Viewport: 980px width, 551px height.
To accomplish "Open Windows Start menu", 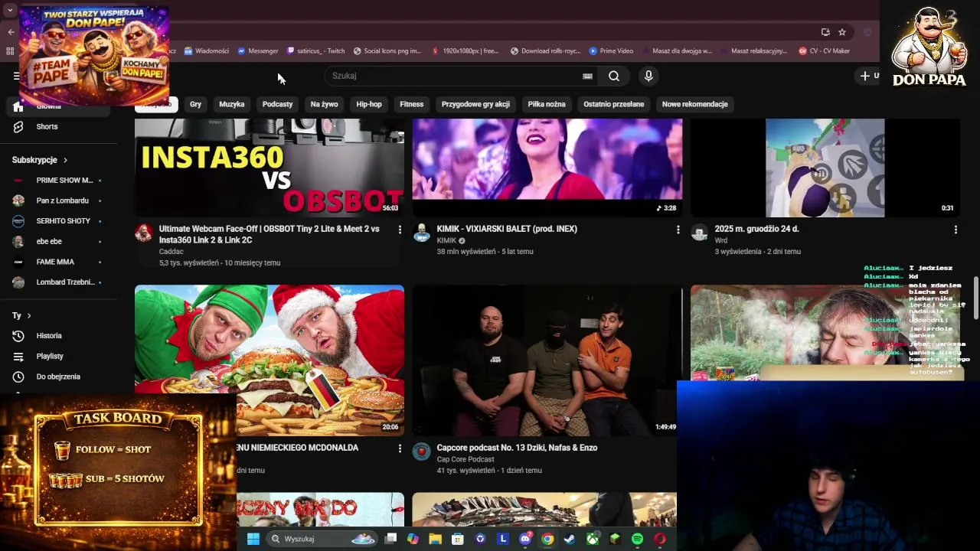I will tap(253, 539).
